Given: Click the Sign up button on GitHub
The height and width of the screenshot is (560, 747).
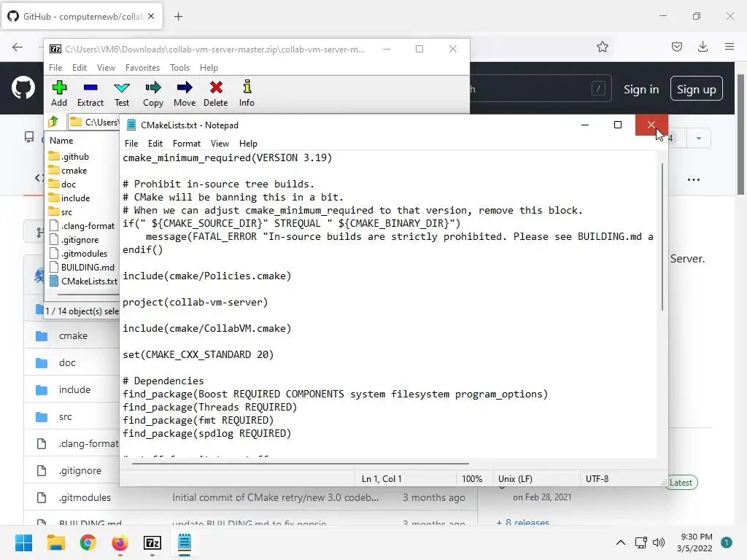Looking at the screenshot, I should 696,89.
